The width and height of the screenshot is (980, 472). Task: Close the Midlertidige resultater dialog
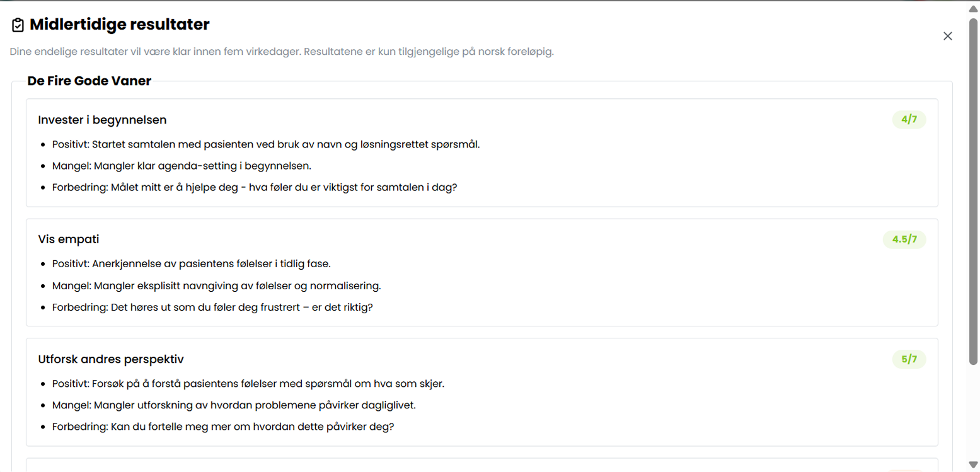[x=947, y=36]
